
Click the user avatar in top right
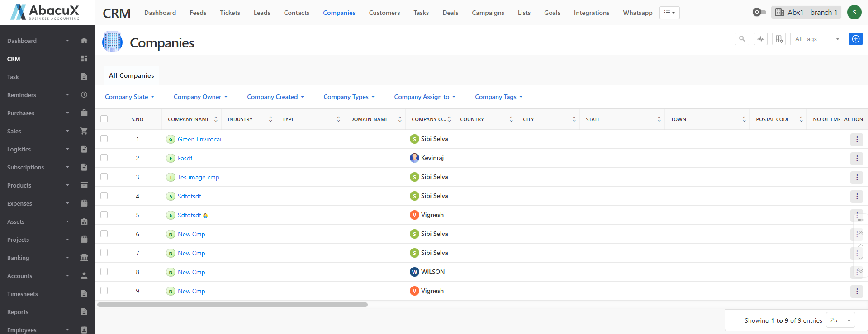click(x=854, y=12)
